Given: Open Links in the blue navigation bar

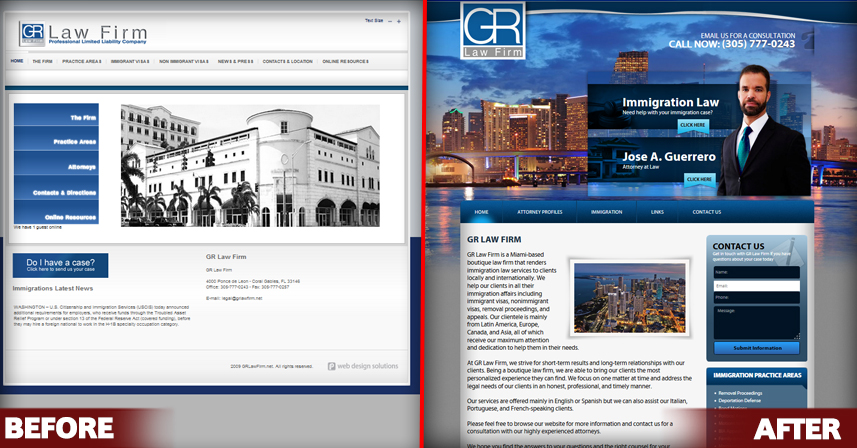Looking at the screenshot, I should 657,212.
